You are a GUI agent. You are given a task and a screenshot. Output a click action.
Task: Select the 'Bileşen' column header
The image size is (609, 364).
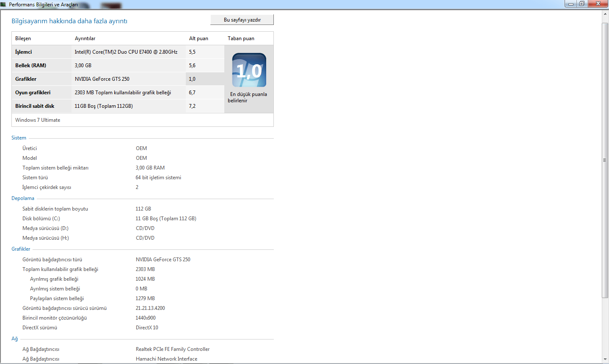pos(23,38)
